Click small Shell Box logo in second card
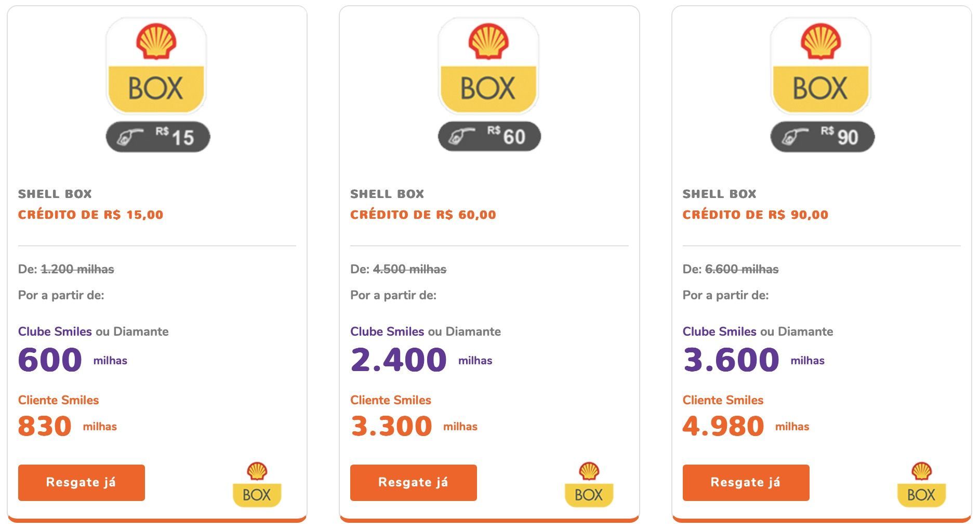980x528 pixels. [589, 484]
